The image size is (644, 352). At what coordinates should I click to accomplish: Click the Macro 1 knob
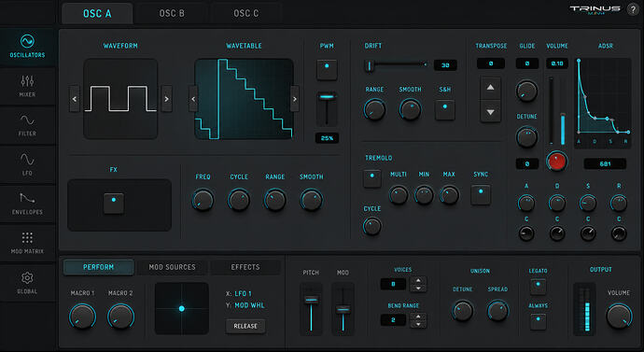click(x=82, y=317)
